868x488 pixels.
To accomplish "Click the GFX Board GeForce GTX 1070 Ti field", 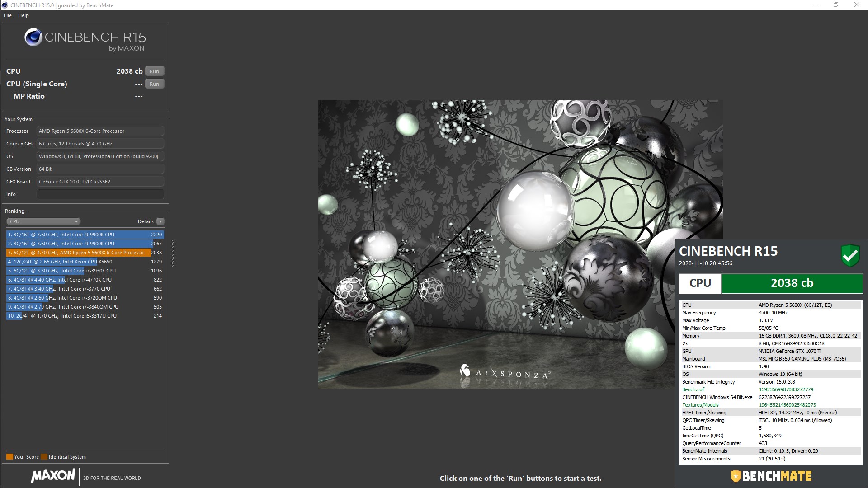I will point(100,182).
